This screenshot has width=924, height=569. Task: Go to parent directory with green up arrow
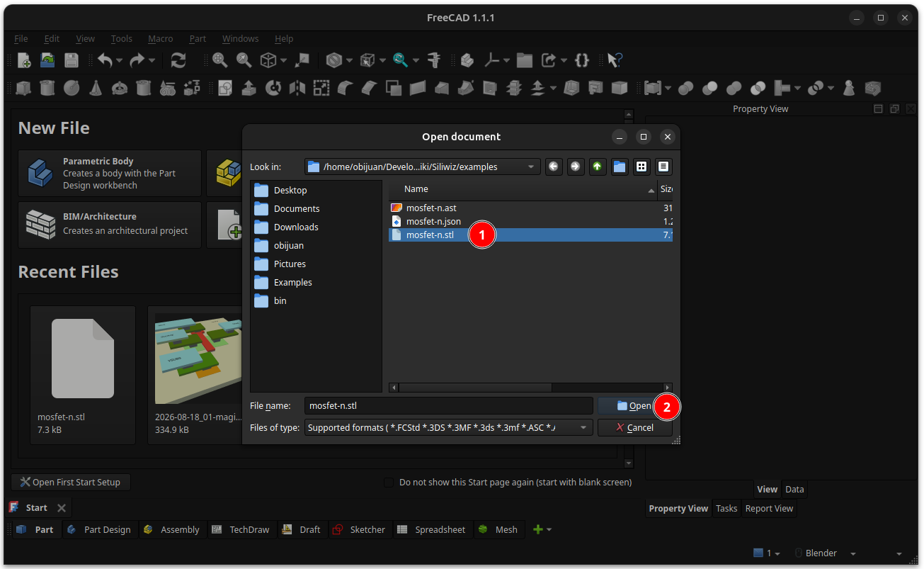(598, 167)
